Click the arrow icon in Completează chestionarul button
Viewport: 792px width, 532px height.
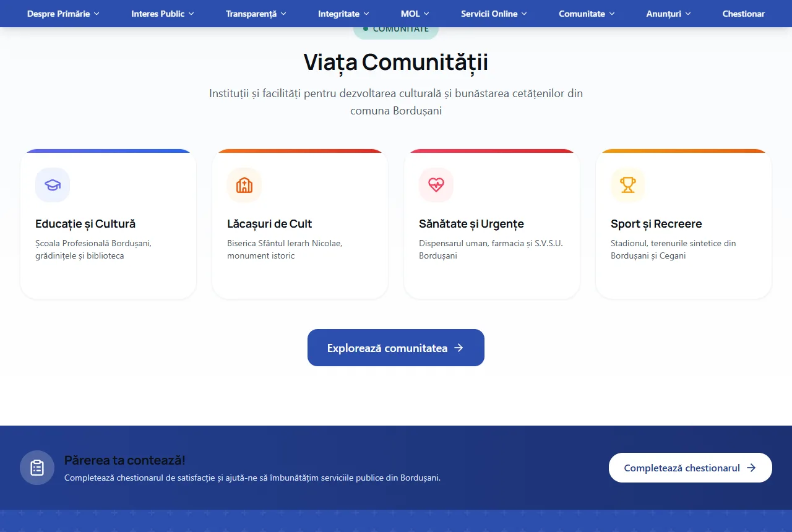pyautogui.click(x=751, y=468)
